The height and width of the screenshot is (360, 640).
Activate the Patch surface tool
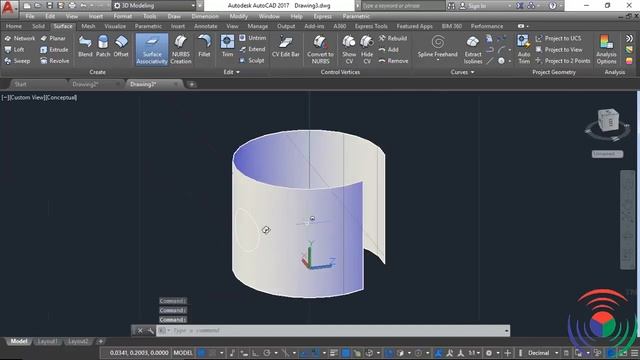pyautogui.click(x=103, y=46)
